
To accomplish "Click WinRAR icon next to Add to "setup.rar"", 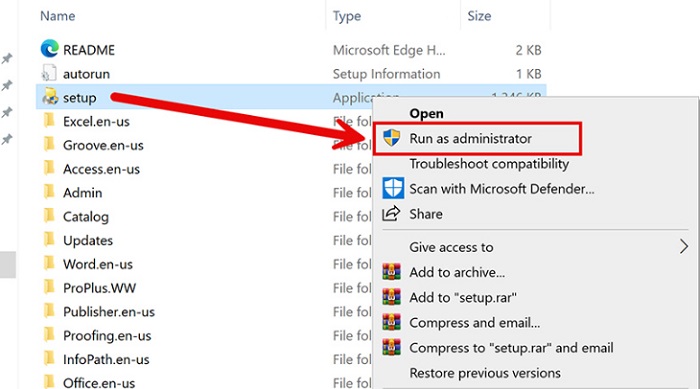I will 392,297.
